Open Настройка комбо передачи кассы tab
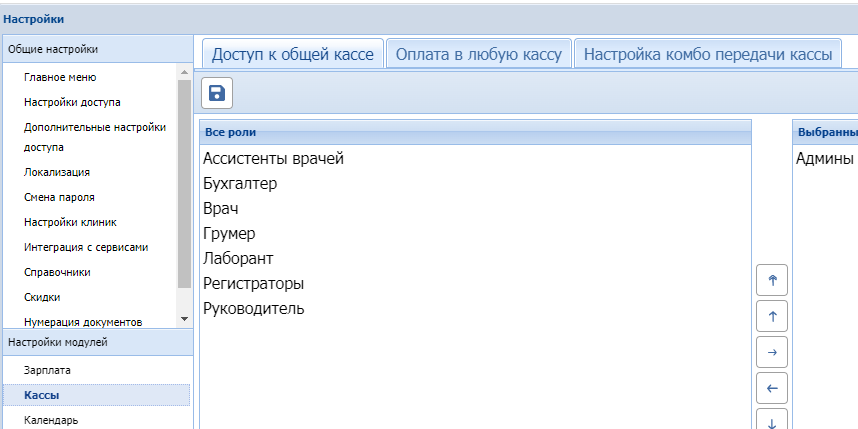 click(707, 54)
